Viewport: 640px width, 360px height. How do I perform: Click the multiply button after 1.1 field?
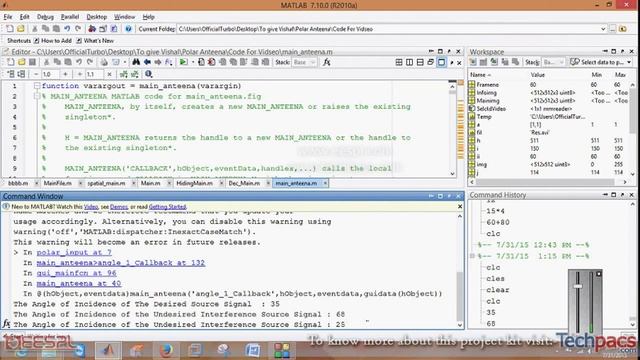[x=109, y=74]
